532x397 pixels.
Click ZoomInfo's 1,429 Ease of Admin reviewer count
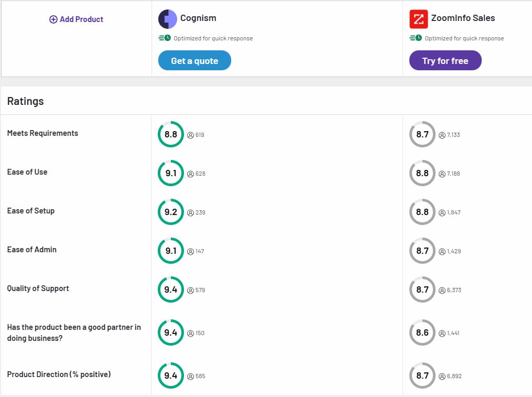[x=453, y=251]
